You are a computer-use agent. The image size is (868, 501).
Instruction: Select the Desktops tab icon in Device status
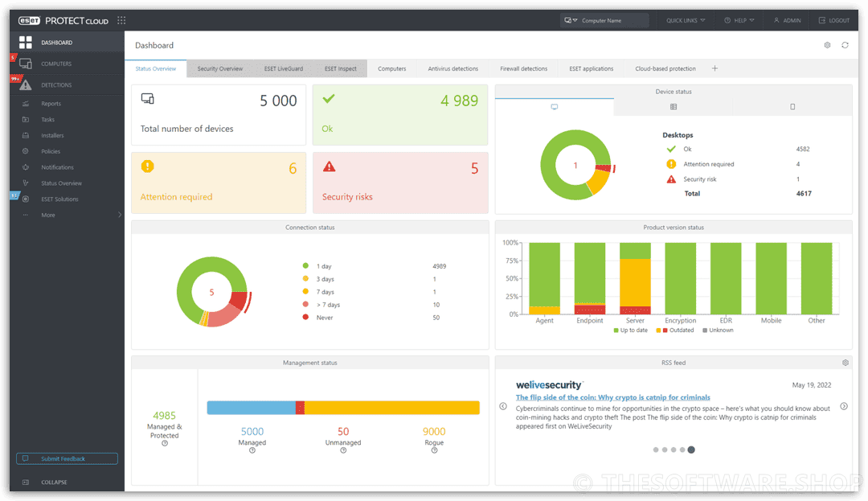click(x=554, y=107)
